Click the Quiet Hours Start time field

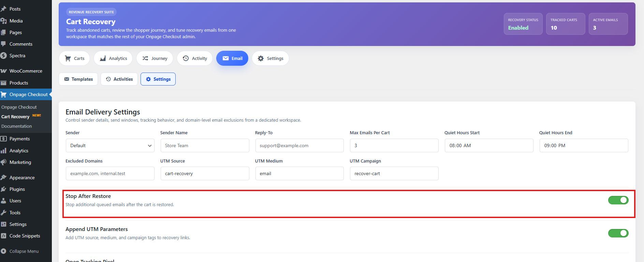point(489,145)
